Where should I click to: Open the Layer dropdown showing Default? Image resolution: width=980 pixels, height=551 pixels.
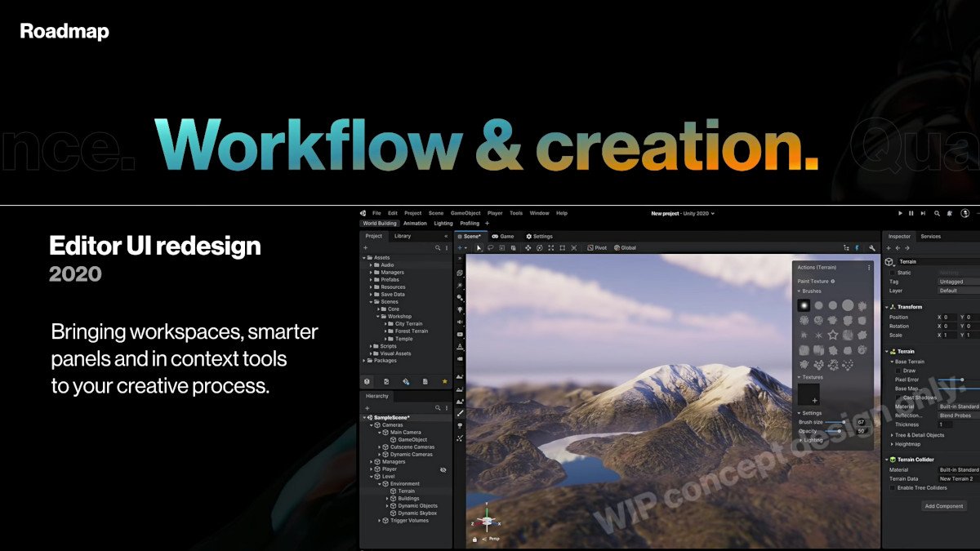tap(958, 291)
